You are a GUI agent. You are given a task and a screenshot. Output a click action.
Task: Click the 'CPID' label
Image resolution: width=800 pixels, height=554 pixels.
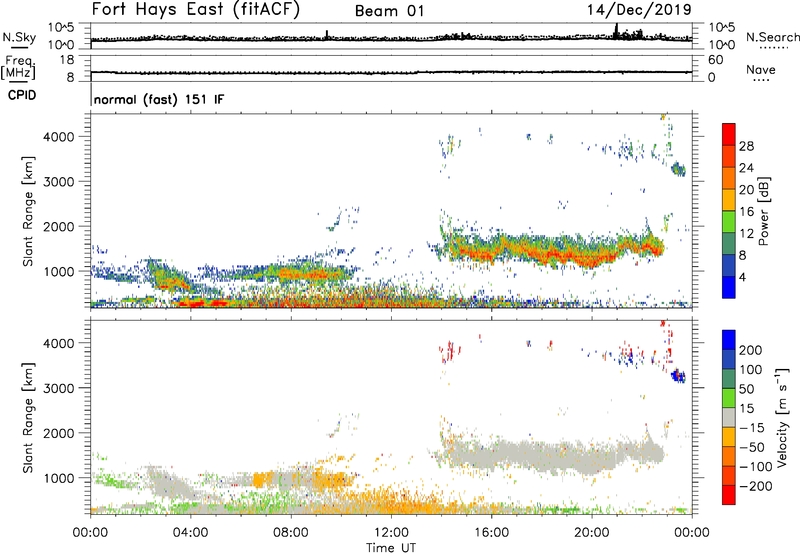(22, 95)
